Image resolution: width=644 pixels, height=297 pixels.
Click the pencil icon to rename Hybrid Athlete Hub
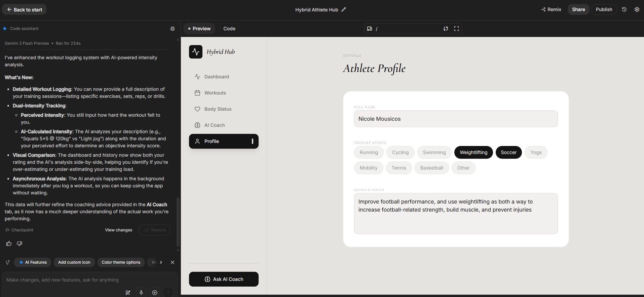click(x=343, y=10)
